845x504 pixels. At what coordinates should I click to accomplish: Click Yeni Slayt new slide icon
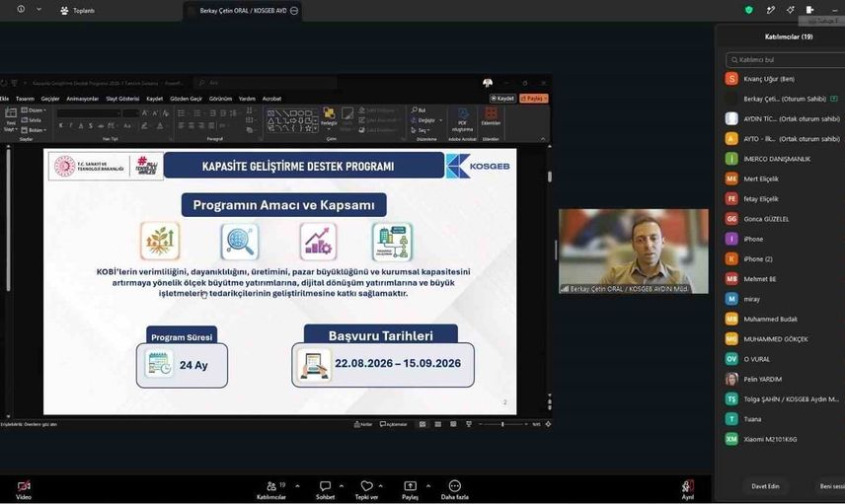point(10,119)
